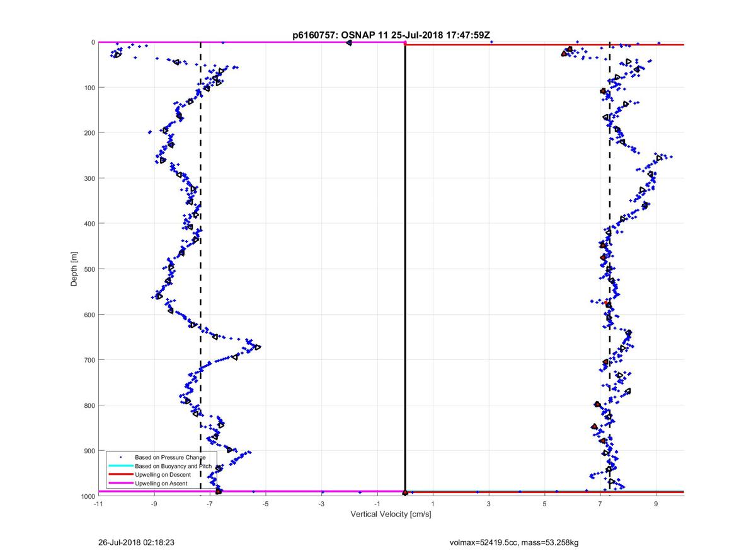Click the x-axis tick label '-7'

tap(210, 503)
